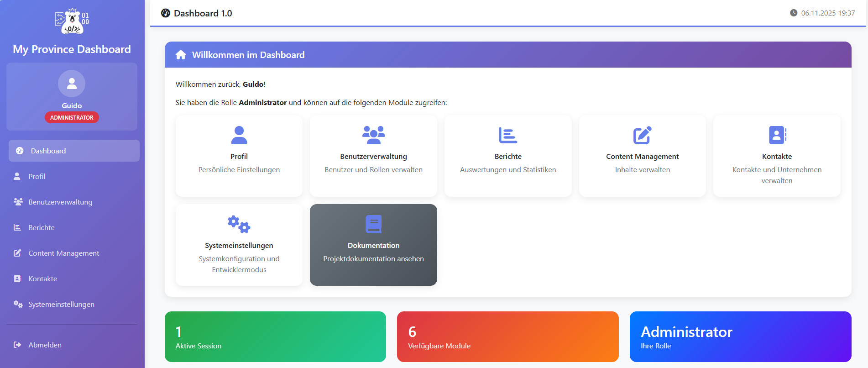Viewport: 868px width, 368px height.
Task: Open Systemeinstellungen in the sidebar
Action: [61, 304]
